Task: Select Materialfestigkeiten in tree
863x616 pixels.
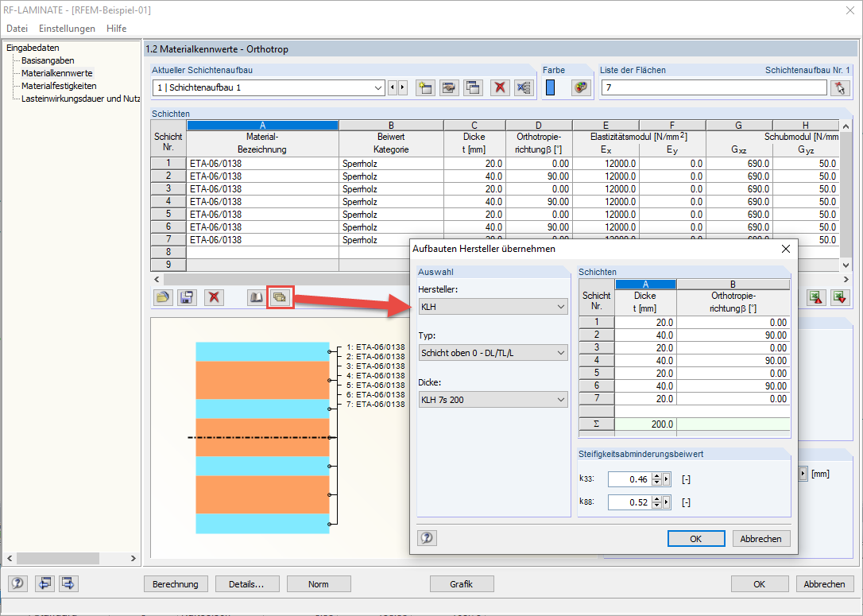Action: pyautogui.click(x=59, y=86)
